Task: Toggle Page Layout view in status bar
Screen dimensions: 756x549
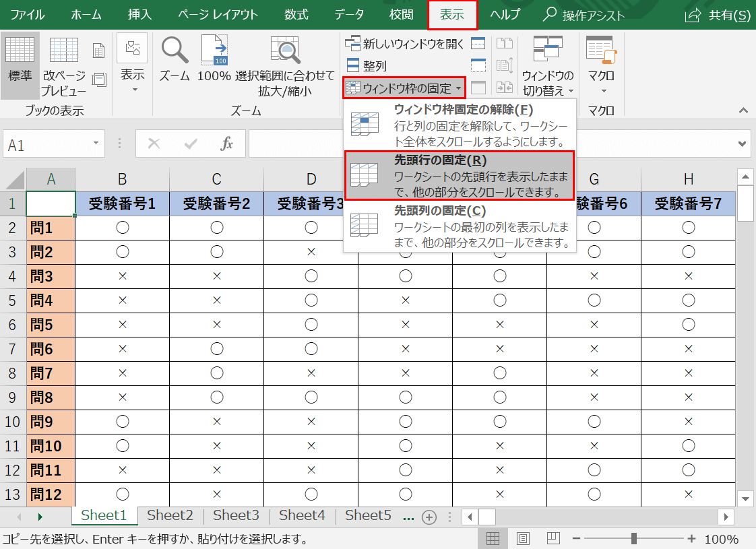Action: pyautogui.click(x=523, y=539)
